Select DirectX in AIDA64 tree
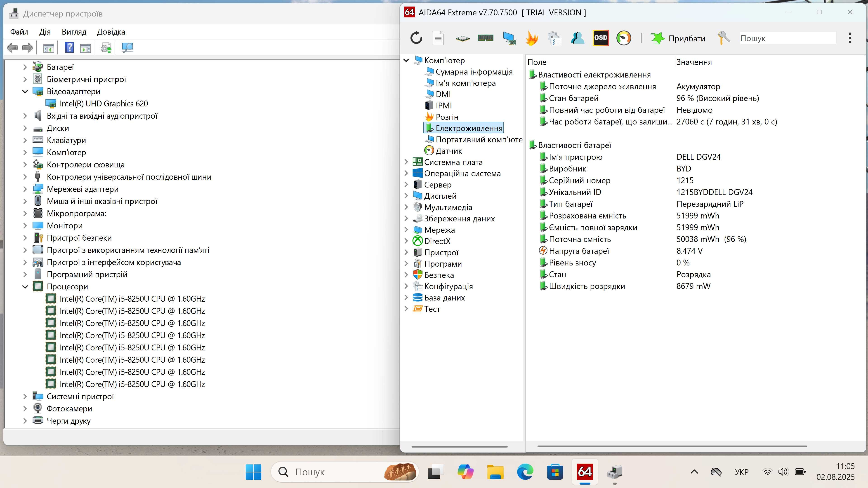The image size is (868, 488). click(437, 241)
